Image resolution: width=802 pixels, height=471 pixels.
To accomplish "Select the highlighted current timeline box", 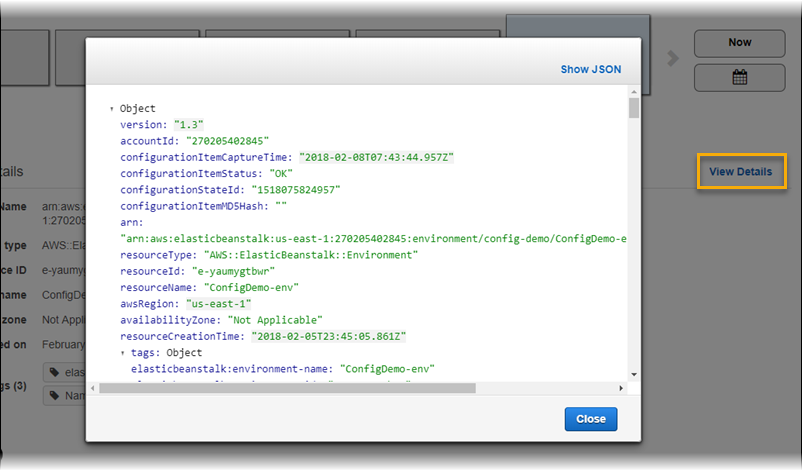I will point(580,28).
